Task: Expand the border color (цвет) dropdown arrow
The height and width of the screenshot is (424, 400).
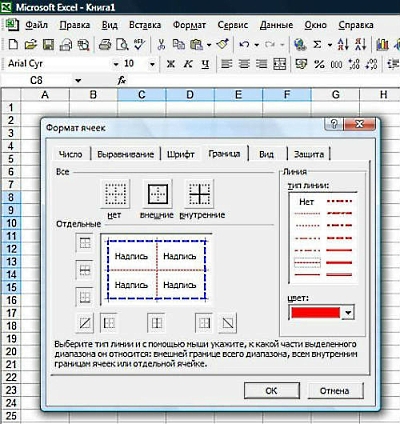Action: (x=348, y=313)
